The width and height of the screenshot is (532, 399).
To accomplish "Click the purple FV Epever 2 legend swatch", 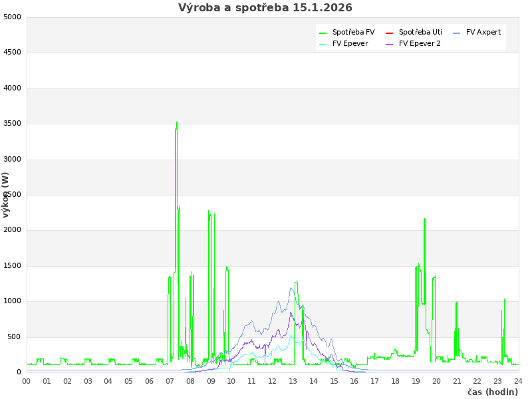I will coord(390,44).
